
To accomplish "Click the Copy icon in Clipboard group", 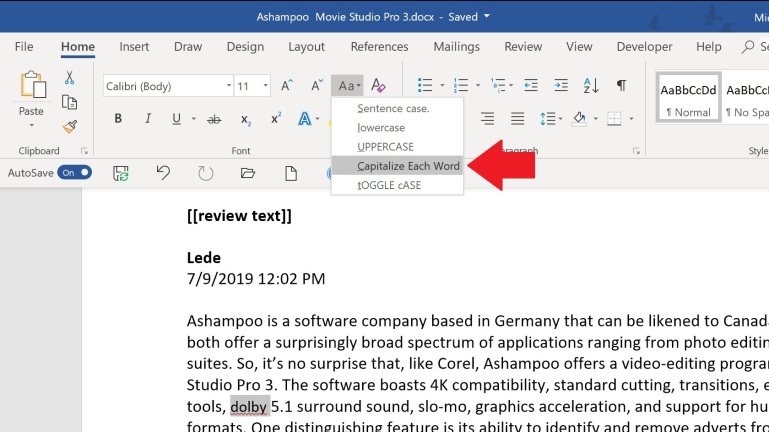I will pyautogui.click(x=69, y=102).
